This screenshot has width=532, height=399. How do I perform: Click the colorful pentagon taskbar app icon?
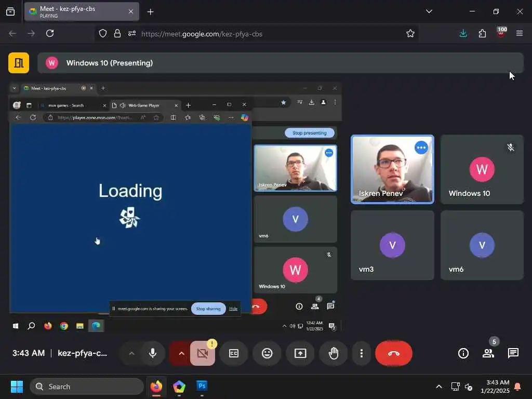[179, 387]
